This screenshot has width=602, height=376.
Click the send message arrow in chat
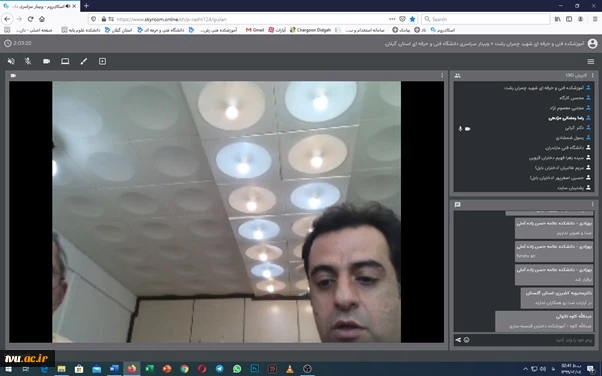tap(458, 340)
